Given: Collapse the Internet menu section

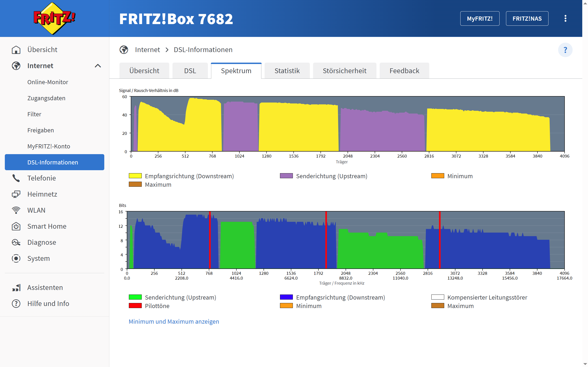Looking at the screenshot, I should coord(98,66).
